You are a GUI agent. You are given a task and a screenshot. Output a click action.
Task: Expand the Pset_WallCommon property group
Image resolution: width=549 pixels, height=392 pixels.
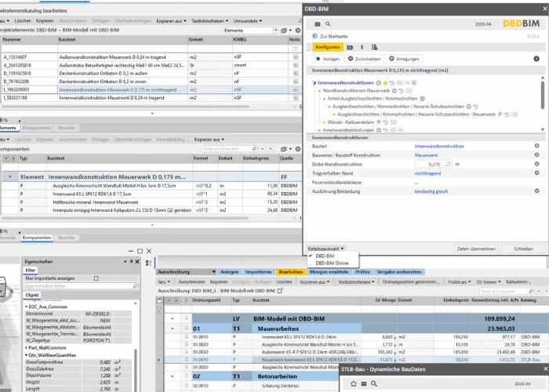tap(26, 348)
